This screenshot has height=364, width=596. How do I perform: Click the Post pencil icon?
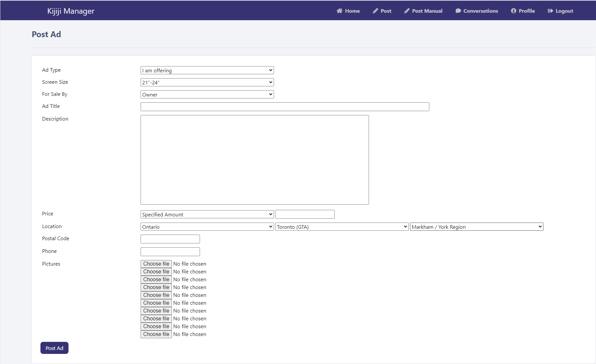click(x=375, y=11)
